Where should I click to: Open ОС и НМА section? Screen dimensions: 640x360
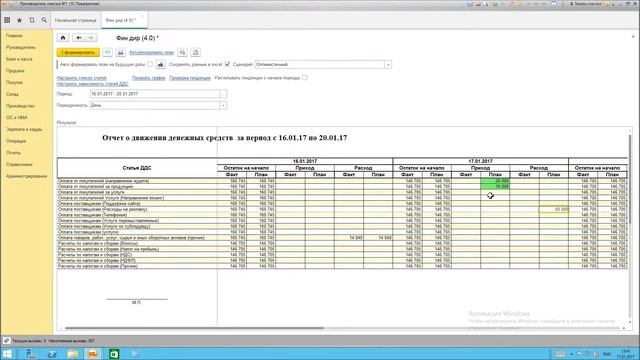point(17,118)
